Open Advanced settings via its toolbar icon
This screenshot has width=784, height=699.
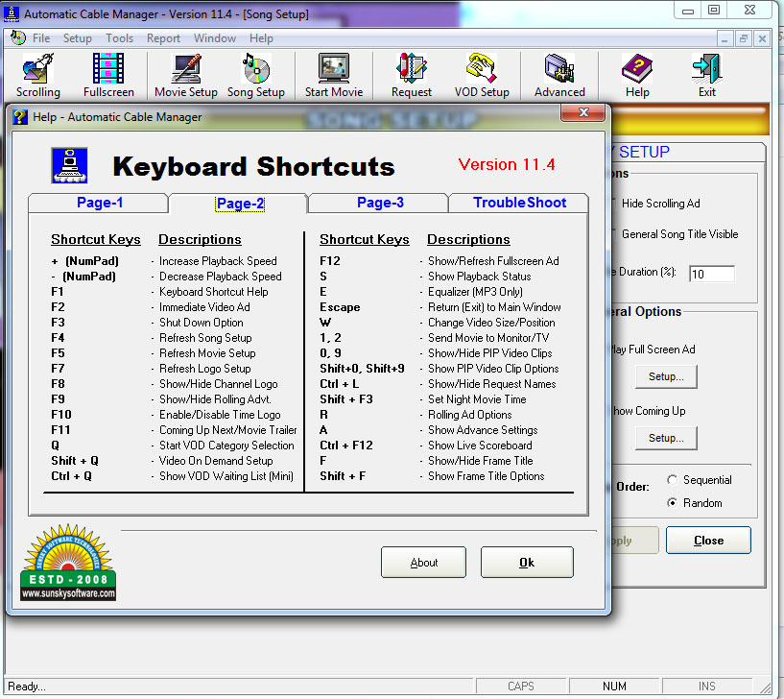coord(558,75)
